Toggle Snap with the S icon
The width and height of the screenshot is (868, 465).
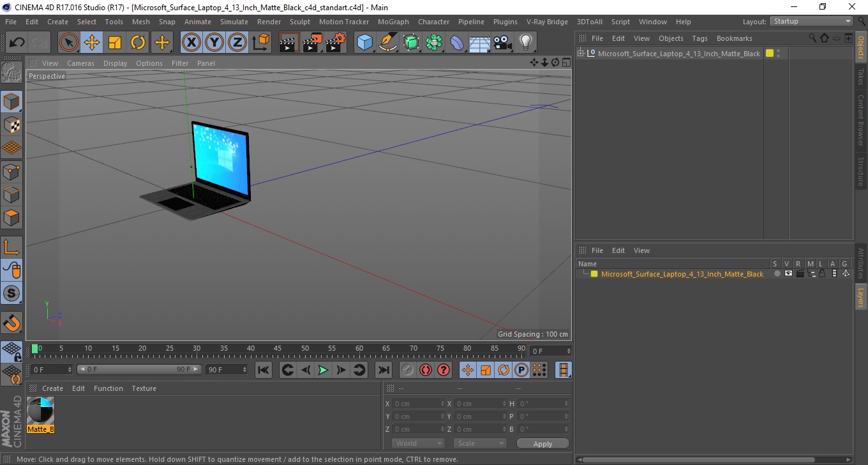11,293
